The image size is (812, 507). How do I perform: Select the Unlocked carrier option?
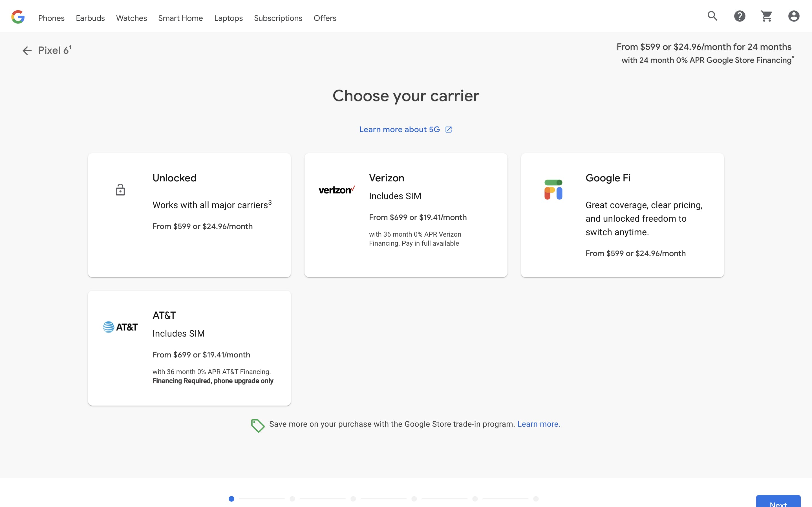[189, 215]
